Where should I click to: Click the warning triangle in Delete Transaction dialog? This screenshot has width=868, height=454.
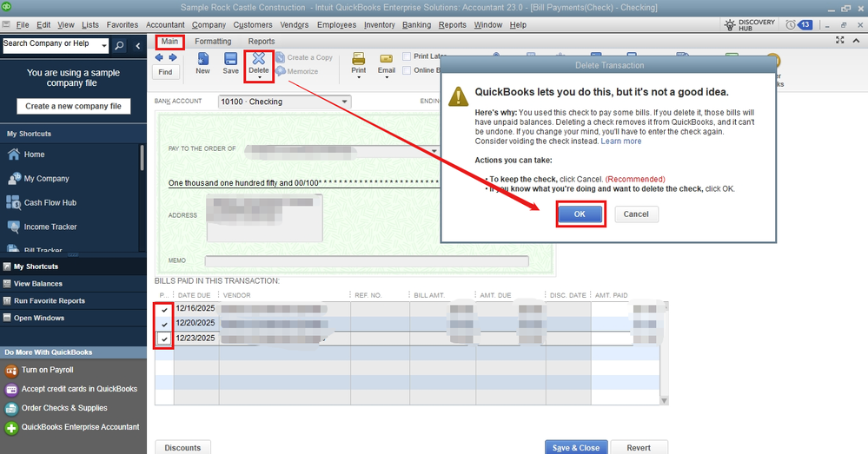[458, 96]
